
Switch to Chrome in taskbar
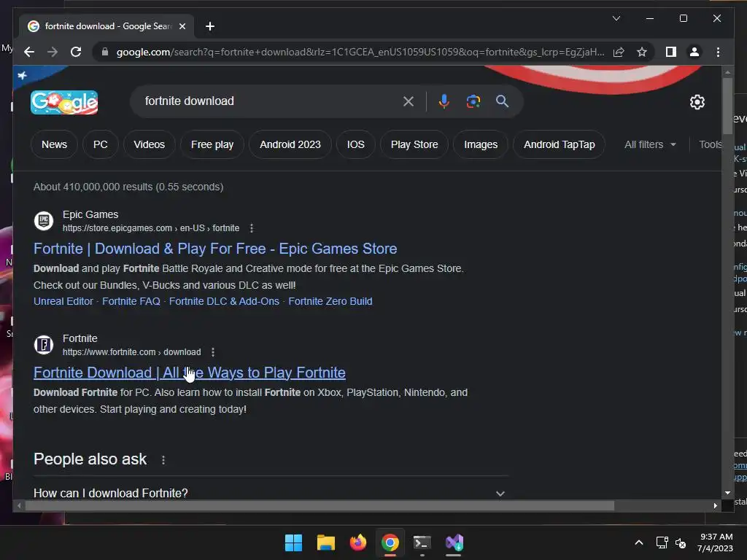click(390, 542)
